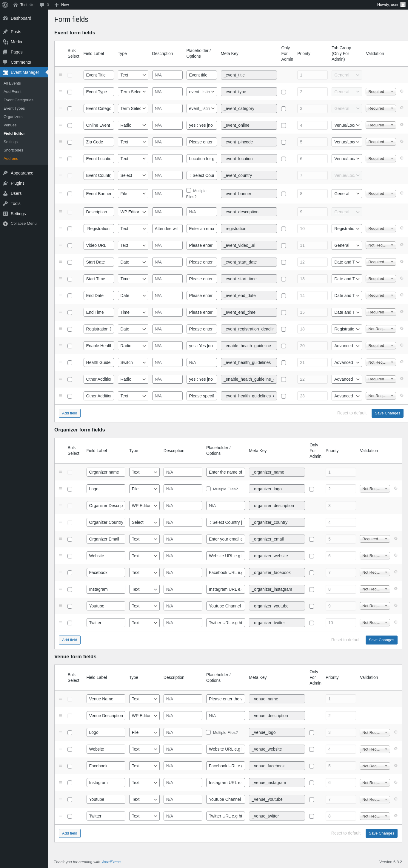Click Add field under Venue form fields
408x868 pixels.
[70, 833]
